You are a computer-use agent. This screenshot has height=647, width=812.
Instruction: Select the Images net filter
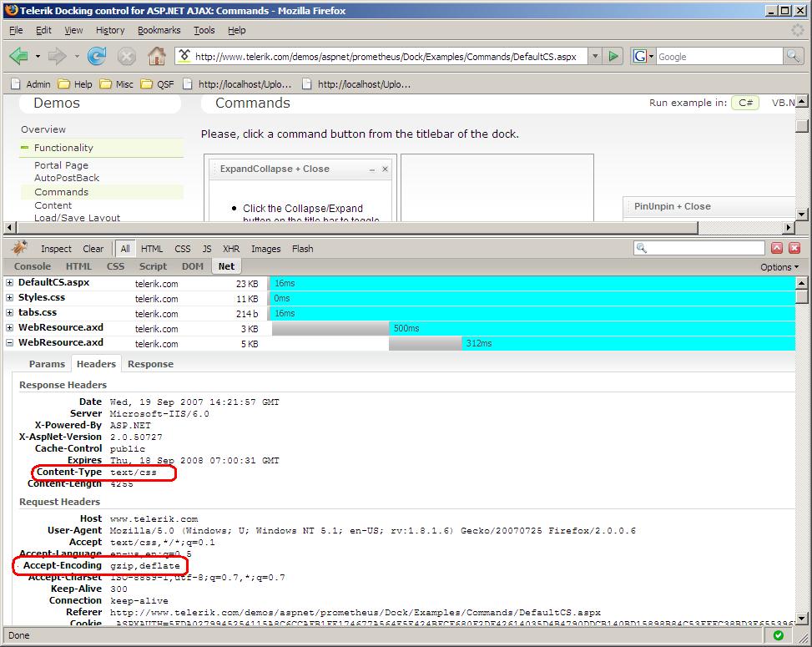tap(265, 249)
